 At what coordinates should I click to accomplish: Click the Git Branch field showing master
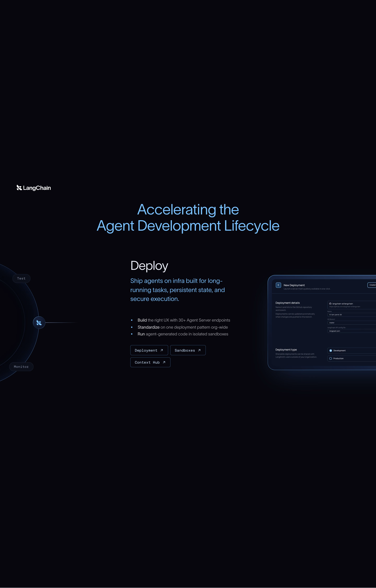point(352,323)
